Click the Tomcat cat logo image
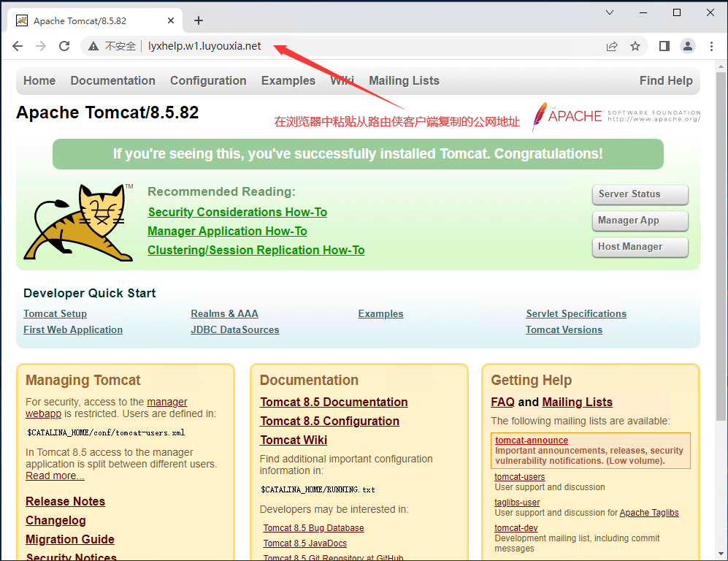This screenshot has height=561, width=728. (79, 223)
